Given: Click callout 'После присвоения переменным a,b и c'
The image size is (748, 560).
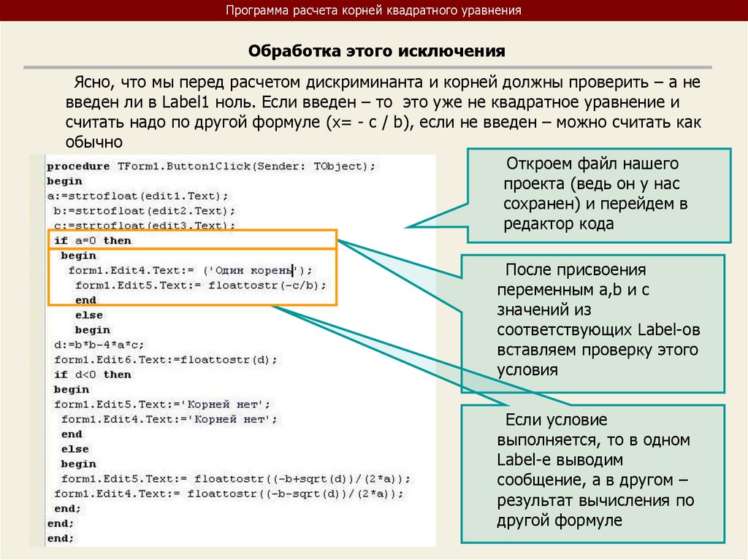Looking at the screenshot, I should pyautogui.click(x=593, y=324).
